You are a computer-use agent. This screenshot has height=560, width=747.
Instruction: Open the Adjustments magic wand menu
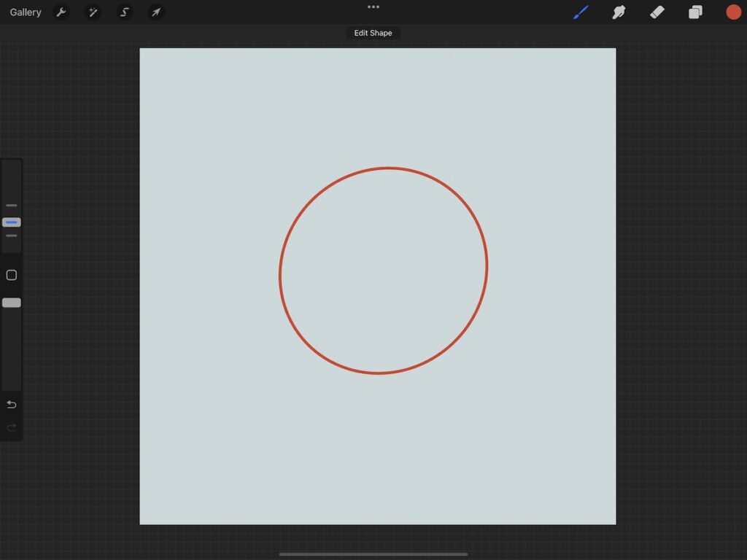pos(93,12)
